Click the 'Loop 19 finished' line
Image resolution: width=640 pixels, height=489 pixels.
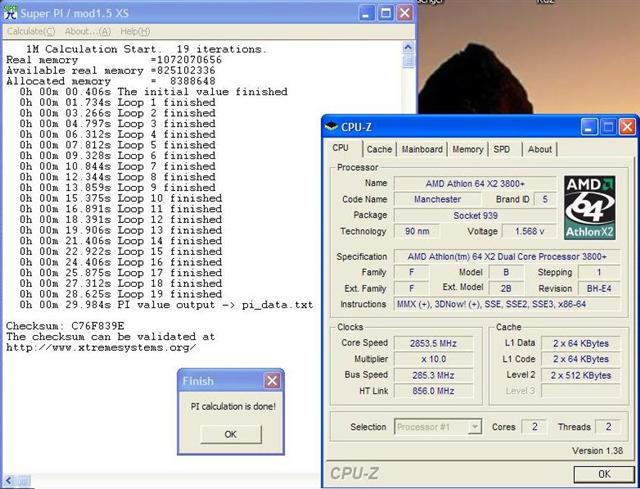click(121, 294)
